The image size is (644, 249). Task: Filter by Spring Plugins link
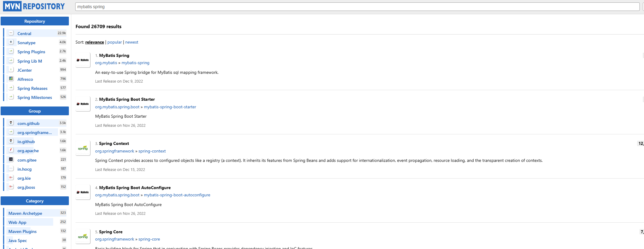coord(31,52)
